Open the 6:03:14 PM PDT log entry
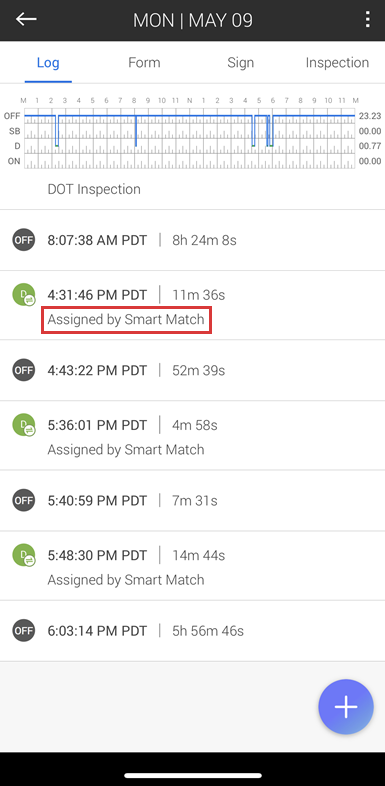This screenshot has width=385, height=786. pos(192,631)
